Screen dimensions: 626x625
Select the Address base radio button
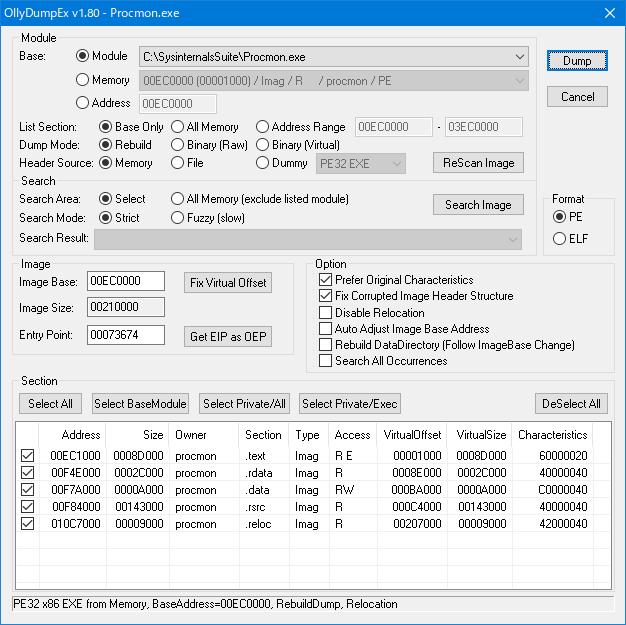(x=82, y=103)
